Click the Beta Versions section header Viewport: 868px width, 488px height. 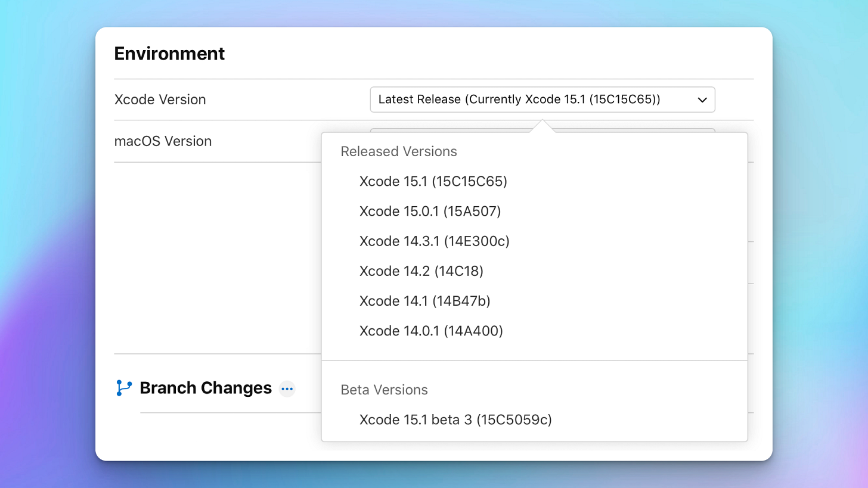pyautogui.click(x=384, y=390)
